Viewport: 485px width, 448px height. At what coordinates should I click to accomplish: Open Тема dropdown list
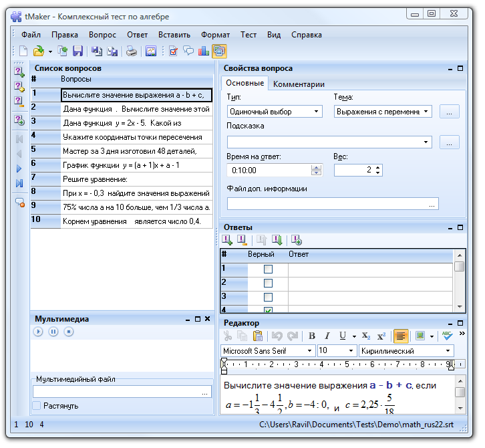click(426, 112)
